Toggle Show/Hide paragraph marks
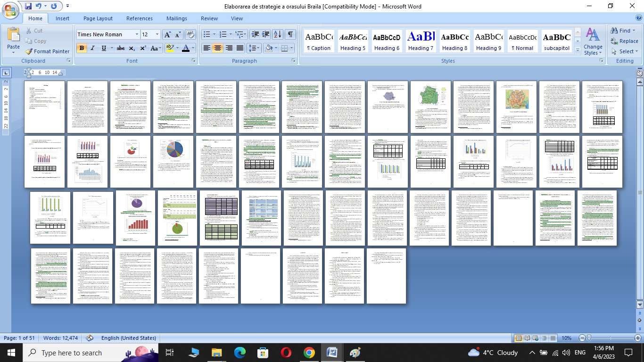This screenshot has height=362, width=644. coord(290,34)
